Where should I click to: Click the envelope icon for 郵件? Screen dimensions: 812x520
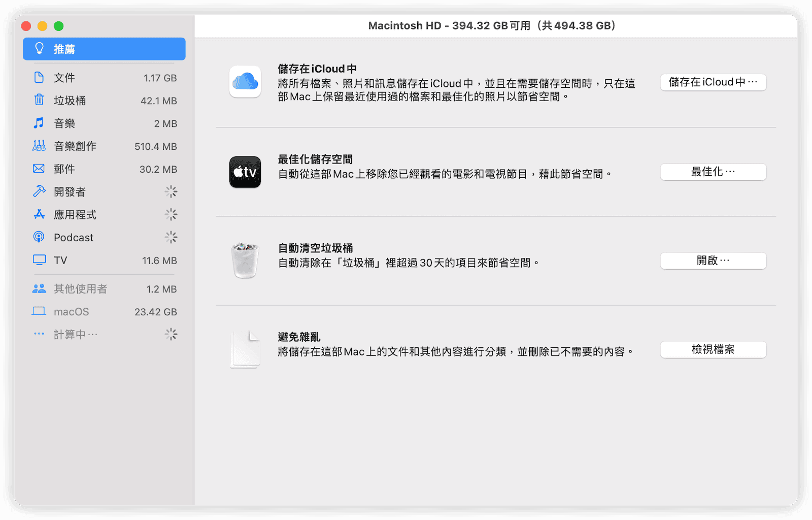coord(39,169)
